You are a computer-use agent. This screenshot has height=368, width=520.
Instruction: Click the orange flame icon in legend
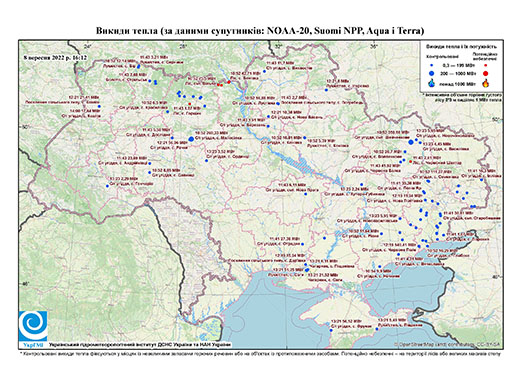[485, 83]
